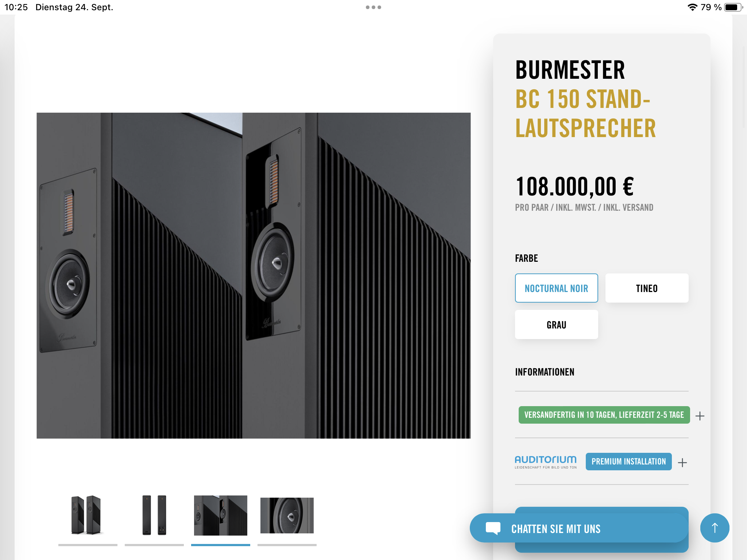This screenshot has height=560, width=747.
Task: Tap the three-dot multitasking menu at top
Action: (x=373, y=7)
